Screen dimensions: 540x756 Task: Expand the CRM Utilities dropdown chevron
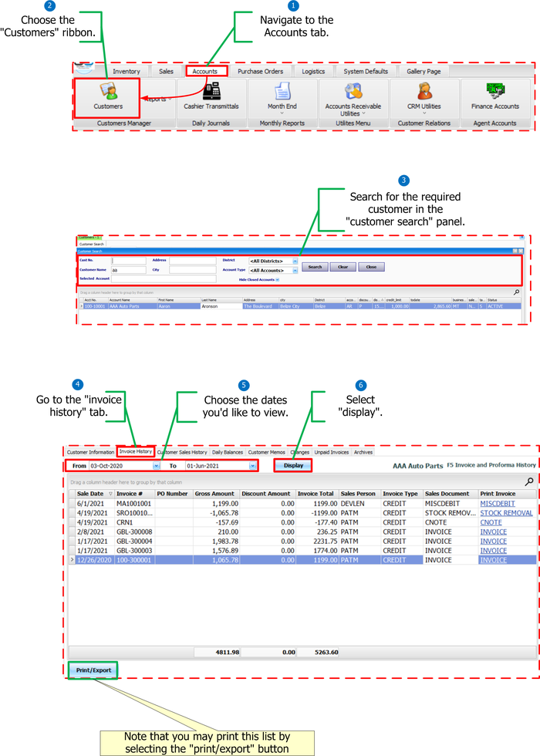click(x=424, y=113)
